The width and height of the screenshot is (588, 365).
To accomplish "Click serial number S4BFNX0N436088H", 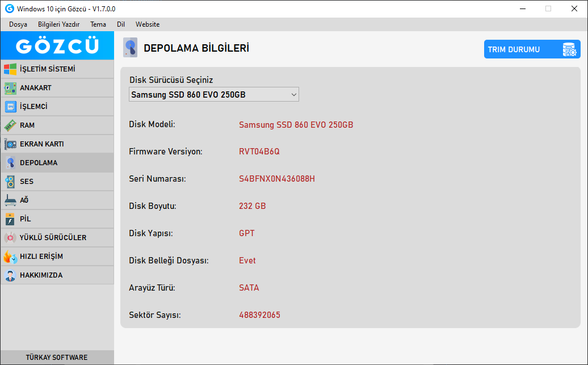I will pos(277,179).
